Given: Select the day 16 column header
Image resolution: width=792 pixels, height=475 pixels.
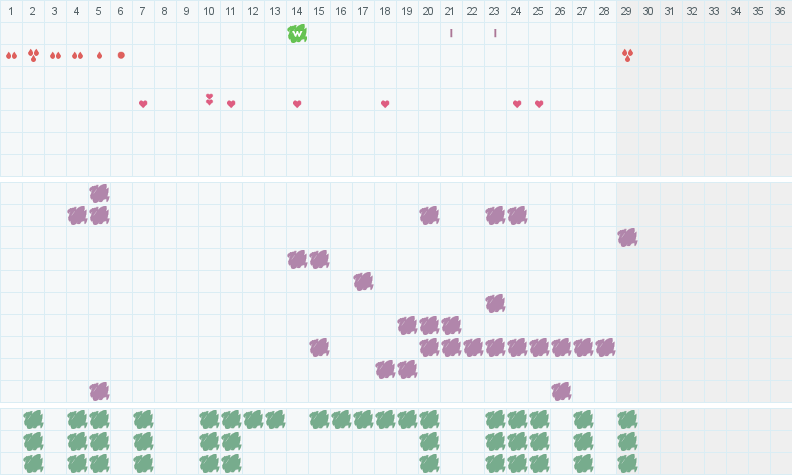Looking at the screenshot, I should point(341,11).
